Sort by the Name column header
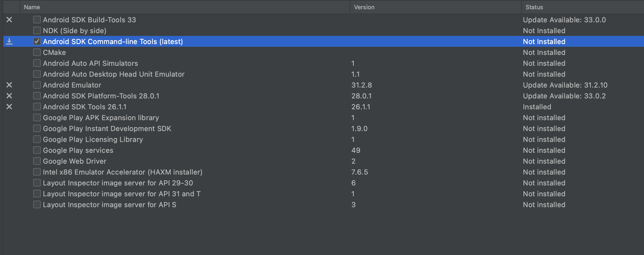This screenshot has width=644, height=255. pyautogui.click(x=185, y=7)
